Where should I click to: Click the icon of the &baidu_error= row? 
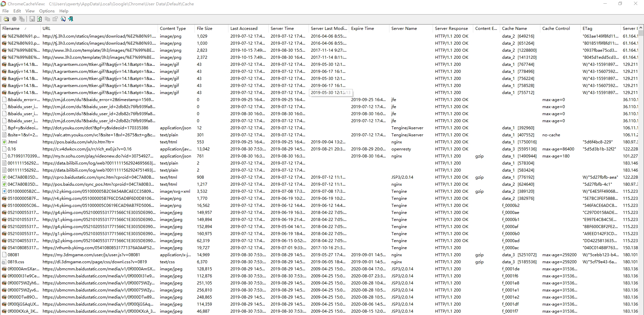pyautogui.click(x=4, y=100)
